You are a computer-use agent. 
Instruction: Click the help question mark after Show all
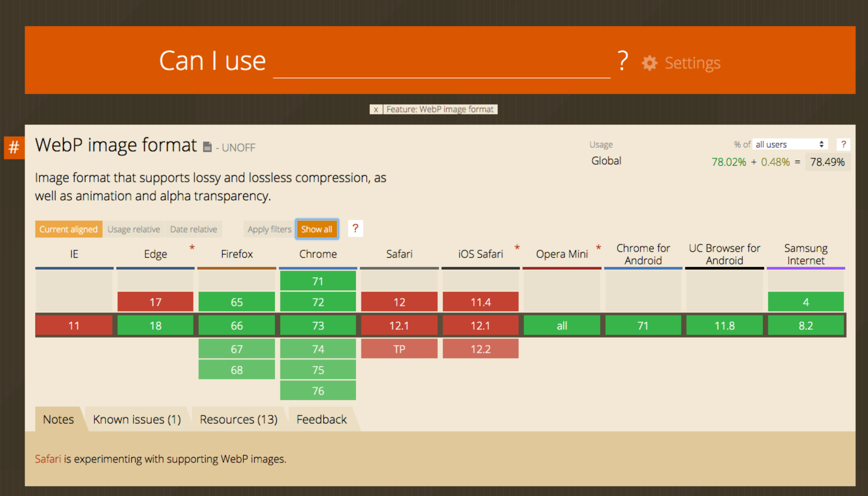point(355,229)
